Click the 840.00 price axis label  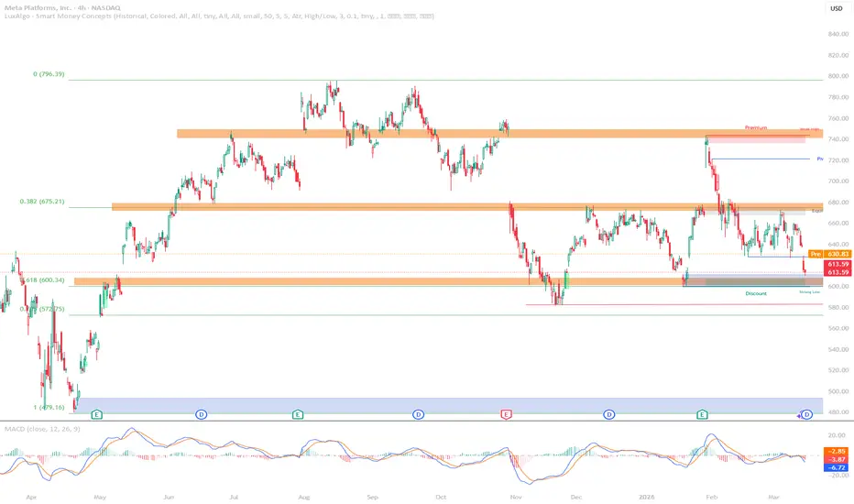(x=838, y=34)
